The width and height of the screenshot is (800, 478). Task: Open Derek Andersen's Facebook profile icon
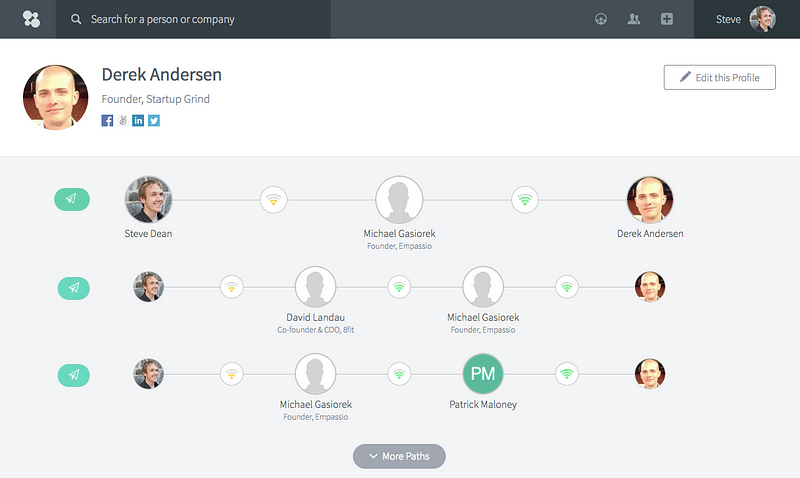pos(107,120)
